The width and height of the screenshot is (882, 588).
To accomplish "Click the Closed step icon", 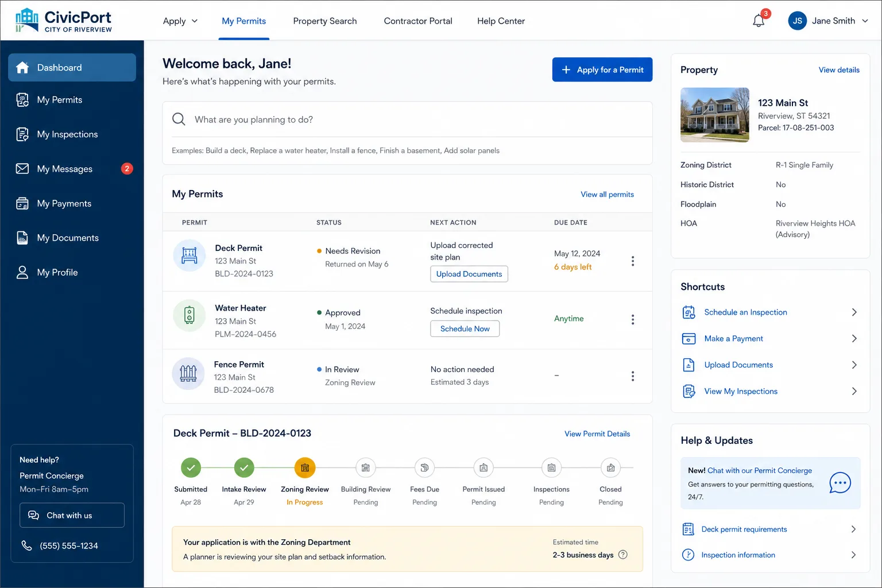I will (x=610, y=468).
